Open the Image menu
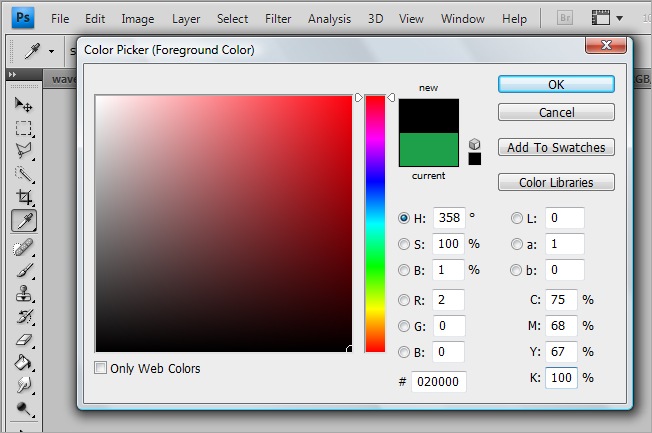This screenshot has width=652, height=433. point(138,19)
